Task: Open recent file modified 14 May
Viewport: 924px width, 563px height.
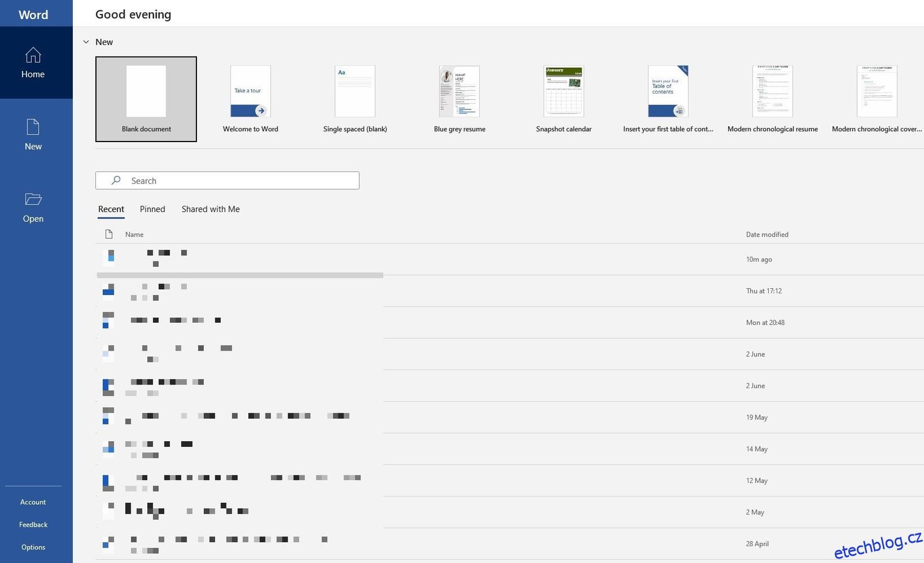Action: [x=510, y=449]
